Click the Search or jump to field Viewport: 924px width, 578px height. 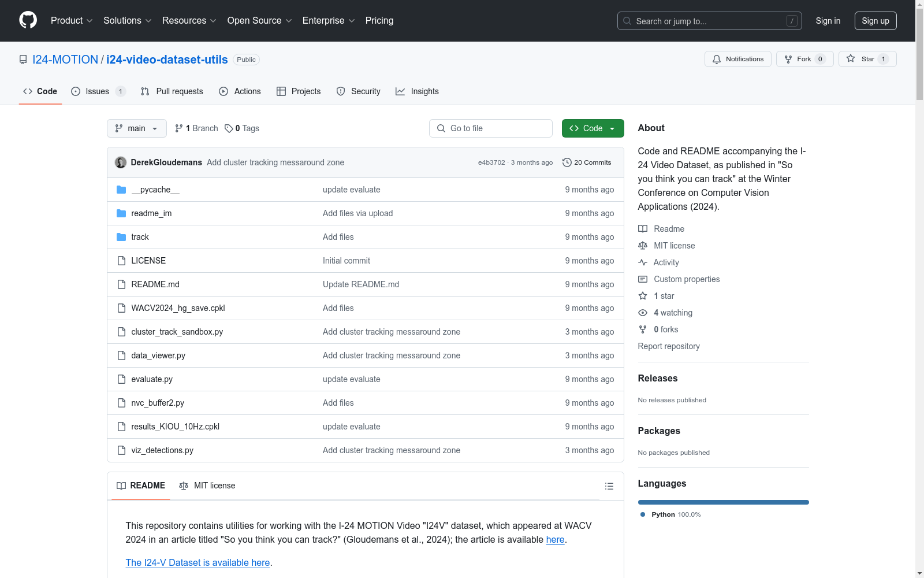710,21
